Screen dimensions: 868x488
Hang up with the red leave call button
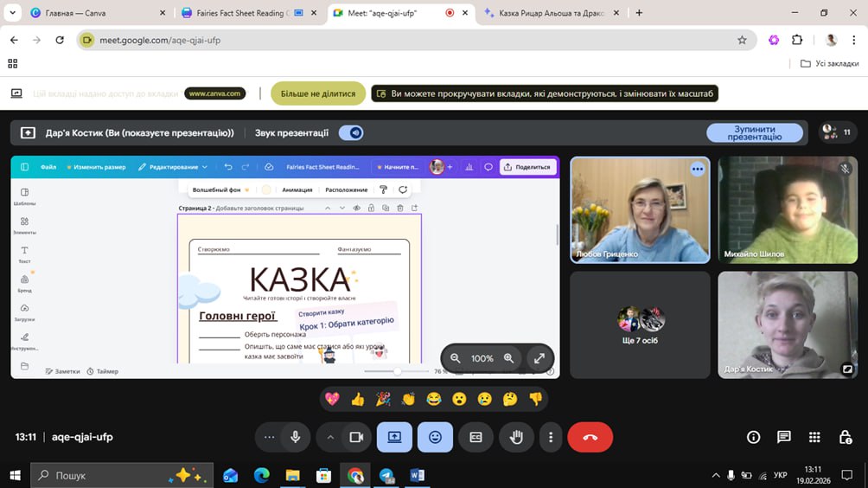[x=590, y=438]
